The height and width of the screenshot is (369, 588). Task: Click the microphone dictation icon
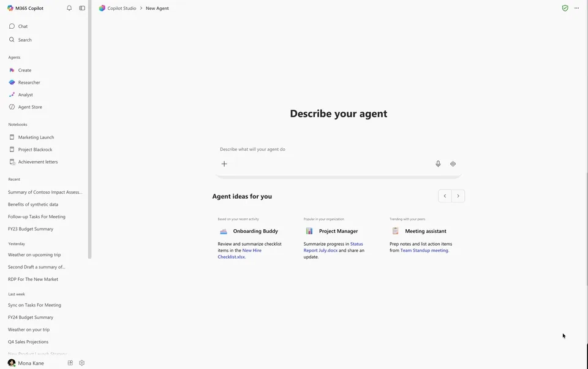[438, 164]
